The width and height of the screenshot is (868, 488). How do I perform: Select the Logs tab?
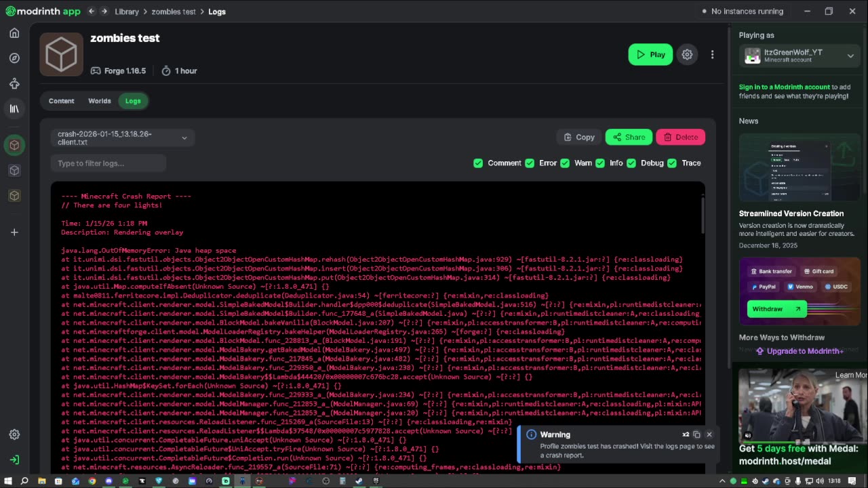[133, 101]
